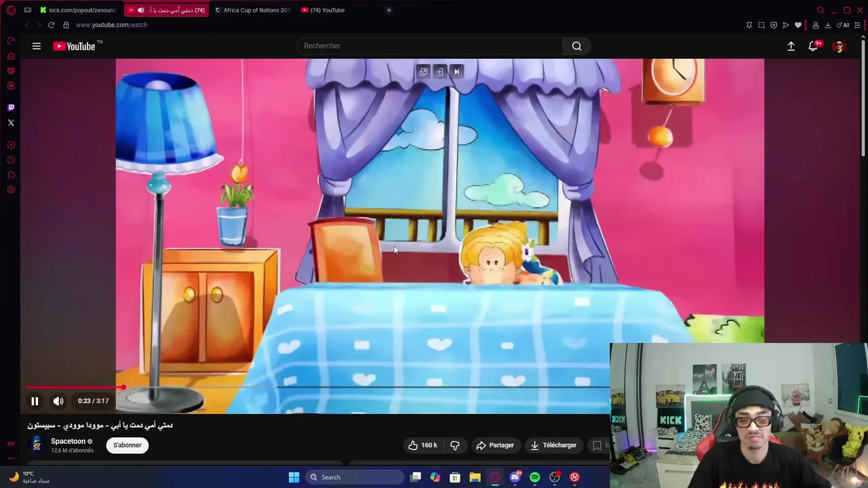Open the Opera AI assistant button
Image resolution: width=868 pixels, height=488 pixels.
(x=844, y=25)
